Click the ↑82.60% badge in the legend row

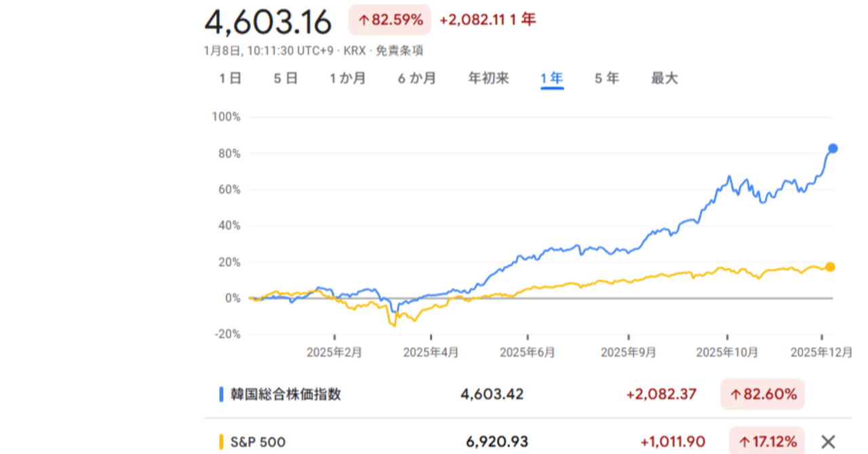point(762,394)
